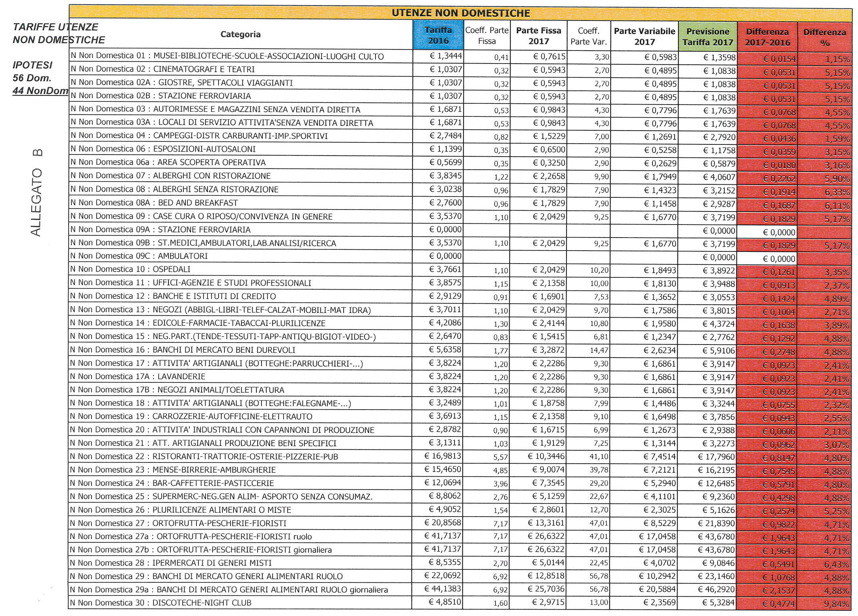858x616 pixels.
Task: Click row '07 : ALBERGHI CON RISTORAZIONE'
Action: click(x=460, y=176)
